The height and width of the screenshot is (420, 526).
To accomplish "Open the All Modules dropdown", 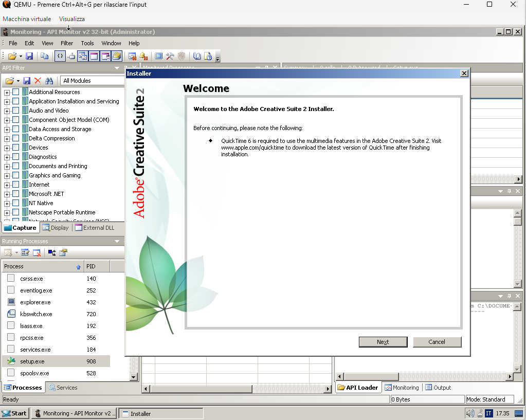I will point(93,81).
